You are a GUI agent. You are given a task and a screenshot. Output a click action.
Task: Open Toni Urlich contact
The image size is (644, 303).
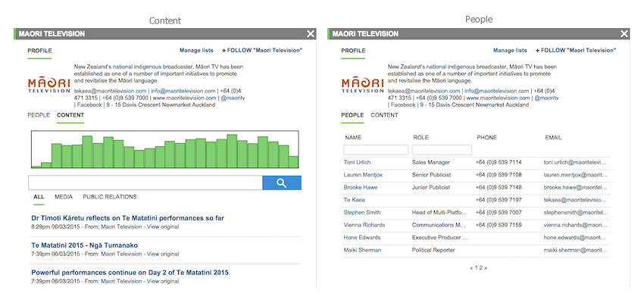click(356, 163)
